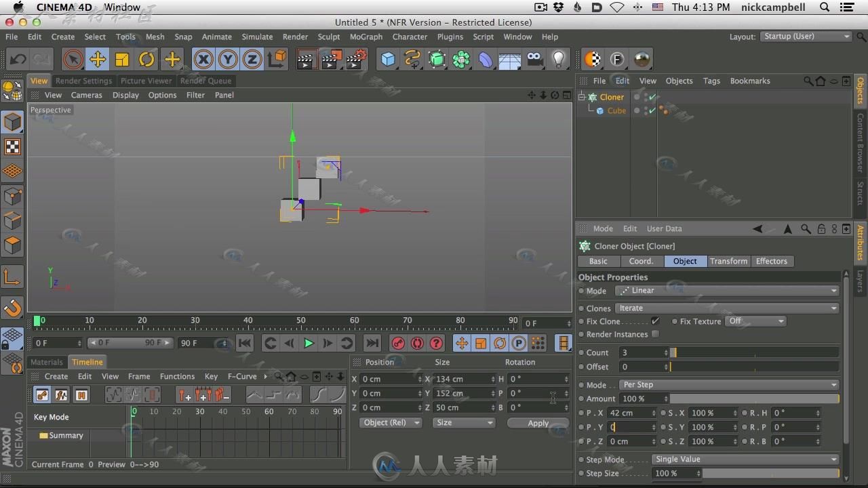Open User Data menu in Attributes
Viewport: 868px width, 488px height.
pyautogui.click(x=664, y=228)
